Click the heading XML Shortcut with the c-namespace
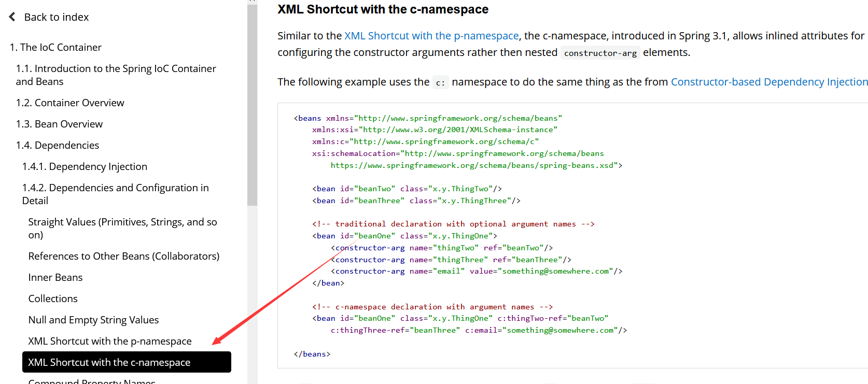Image resolution: width=868 pixels, height=384 pixels. pyautogui.click(x=383, y=9)
